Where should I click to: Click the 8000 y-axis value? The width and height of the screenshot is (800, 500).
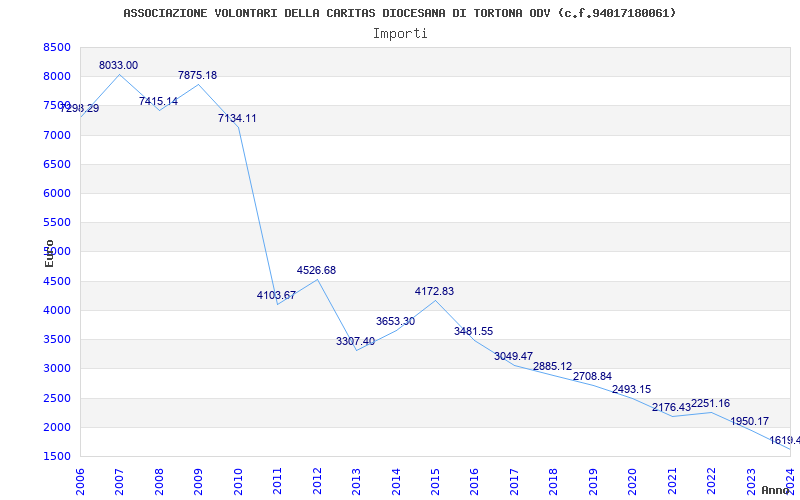point(57,77)
